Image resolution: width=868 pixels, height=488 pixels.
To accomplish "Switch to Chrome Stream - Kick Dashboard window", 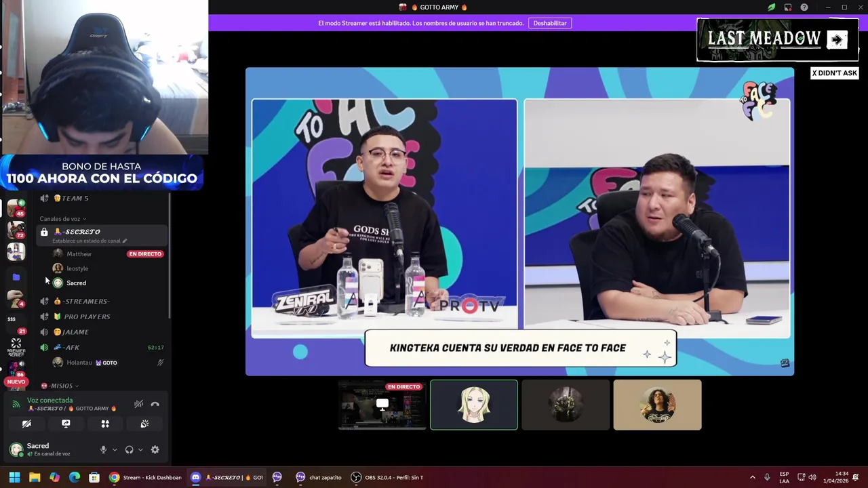I will [145, 477].
